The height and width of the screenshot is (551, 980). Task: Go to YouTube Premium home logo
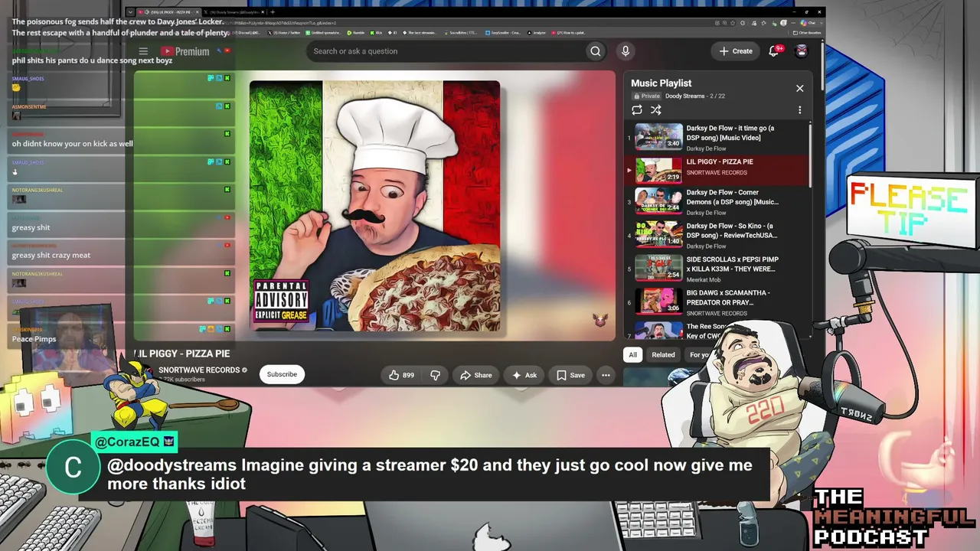185,51
